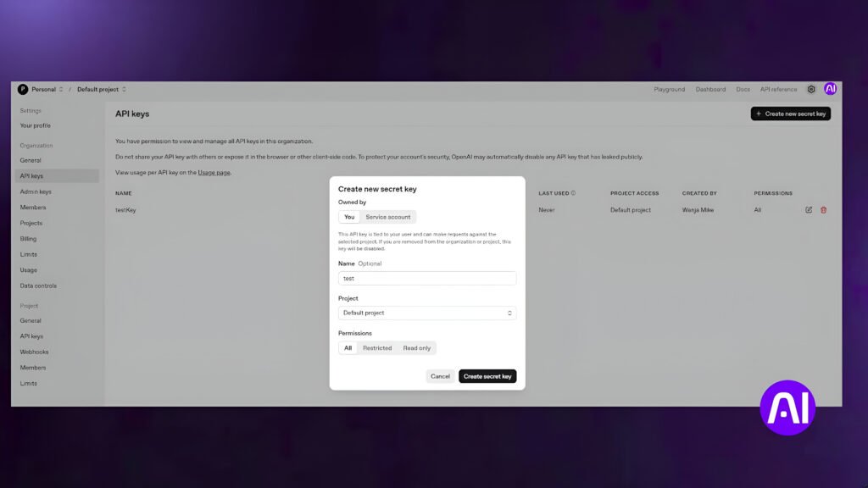Go to Playground in top navigation
Viewport: 868px width, 488px height.
click(669, 89)
